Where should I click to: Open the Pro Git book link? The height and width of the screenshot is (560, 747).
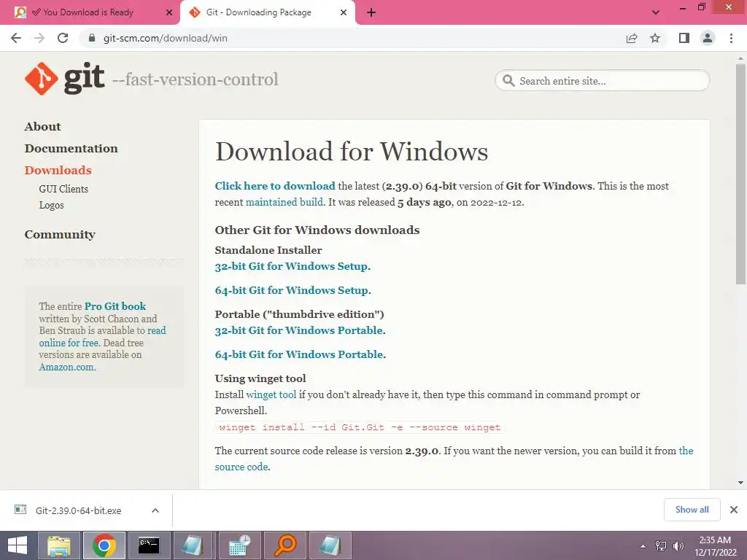(115, 306)
